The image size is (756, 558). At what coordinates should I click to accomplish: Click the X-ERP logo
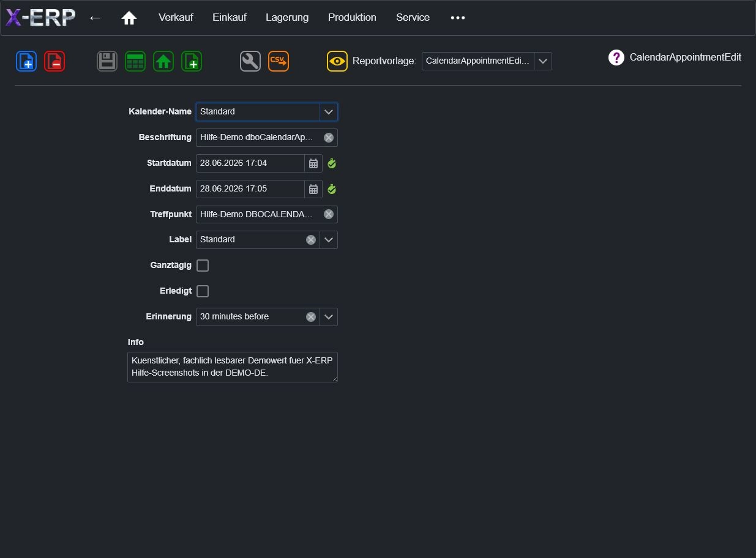pos(40,18)
